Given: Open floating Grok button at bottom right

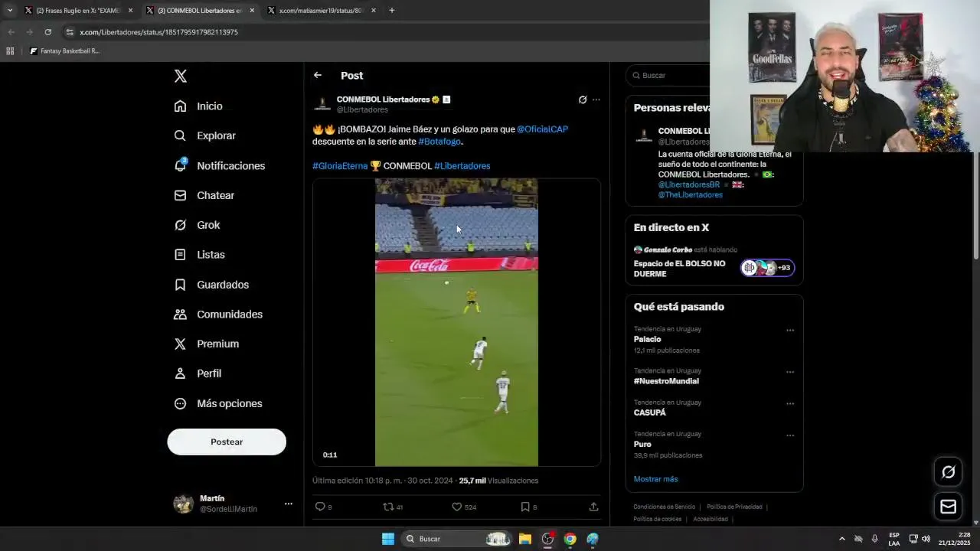Looking at the screenshot, I should point(948,472).
